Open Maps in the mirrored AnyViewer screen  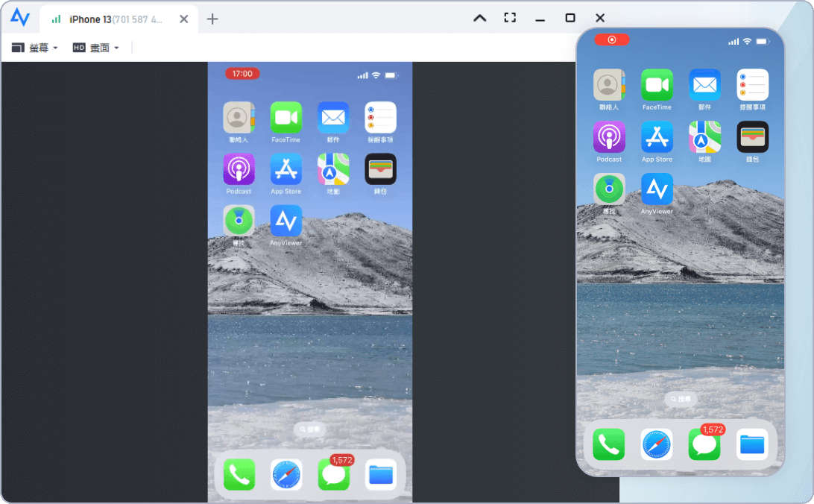[333, 169]
